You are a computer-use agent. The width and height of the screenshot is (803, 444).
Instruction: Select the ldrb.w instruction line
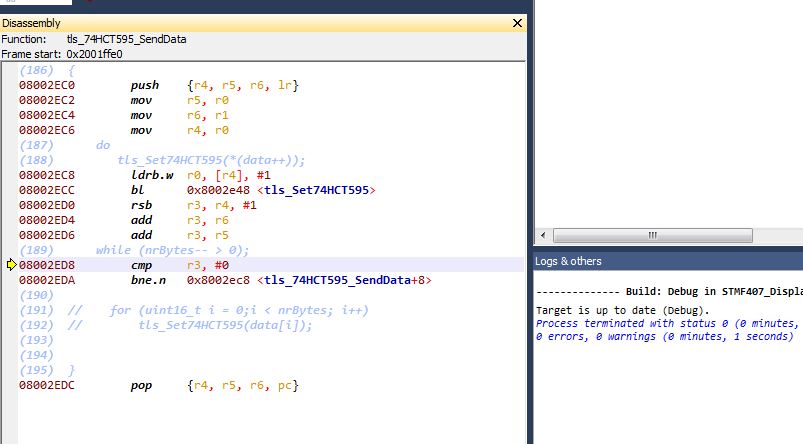click(145, 175)
